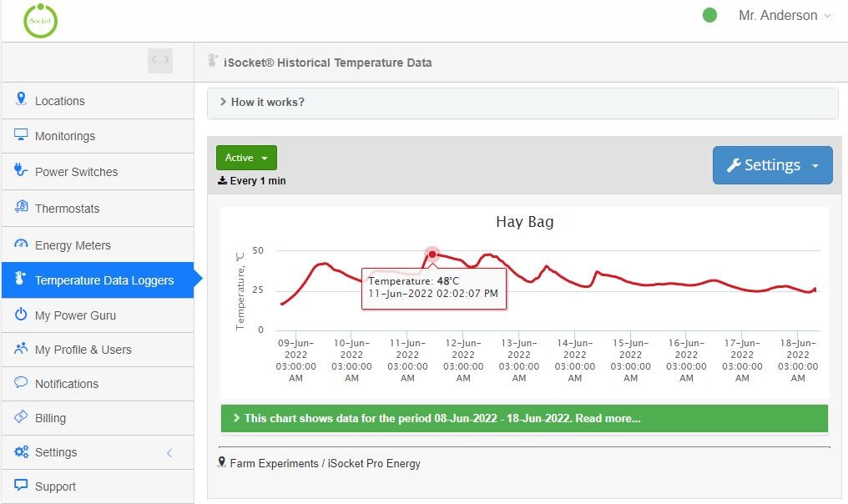Click the My Profile & Users people icon
The width and height of the screenshot is (848, 504).
[21, 348]
